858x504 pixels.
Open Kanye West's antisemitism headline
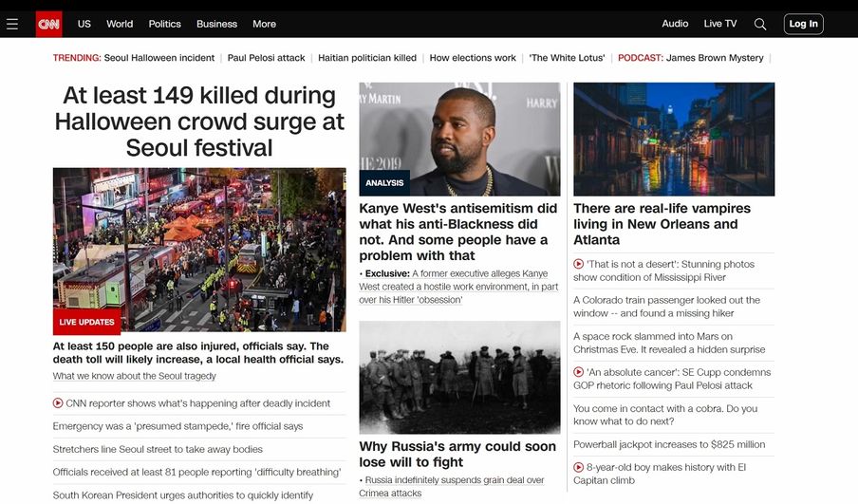[458, 232]
